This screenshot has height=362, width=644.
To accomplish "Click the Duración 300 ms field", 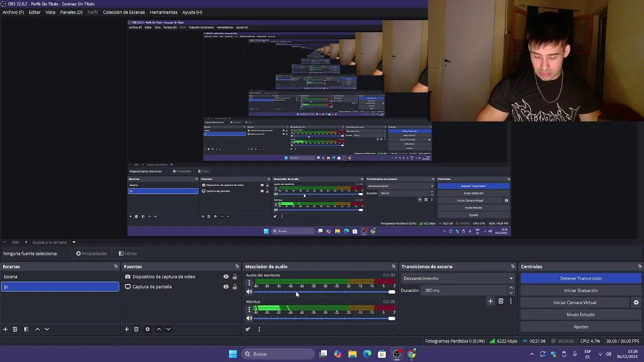I will [464, 291].
